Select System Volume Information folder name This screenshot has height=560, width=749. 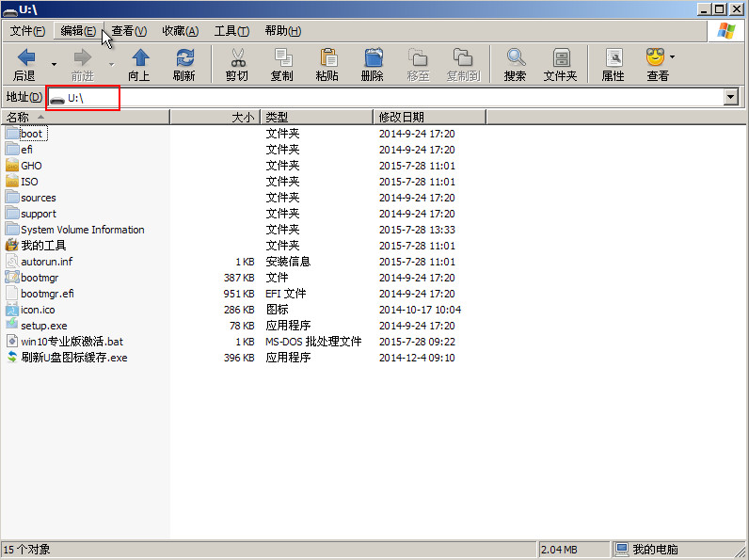[x=82, y=230]
